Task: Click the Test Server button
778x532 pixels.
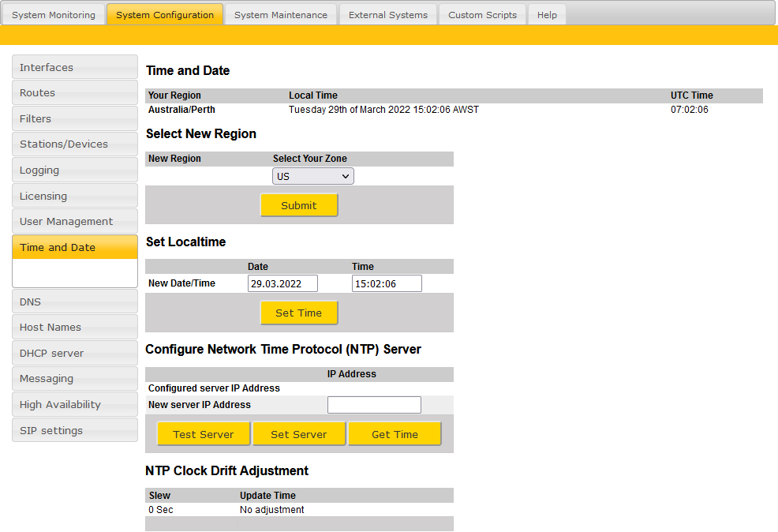Action: (x=204, y=434)
